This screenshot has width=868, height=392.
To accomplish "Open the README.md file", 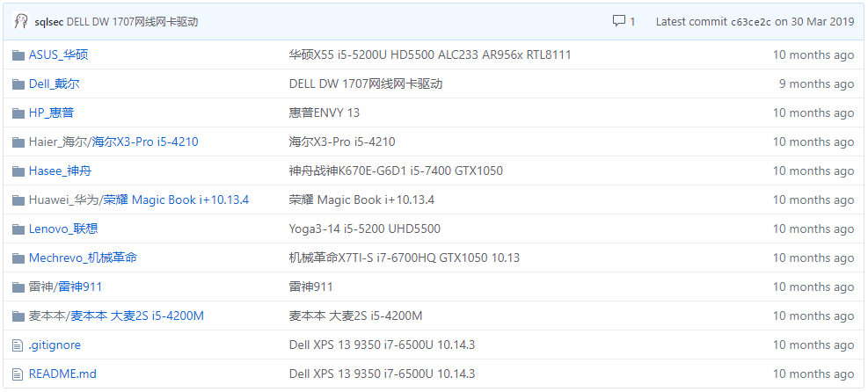I will coord(62,374).
